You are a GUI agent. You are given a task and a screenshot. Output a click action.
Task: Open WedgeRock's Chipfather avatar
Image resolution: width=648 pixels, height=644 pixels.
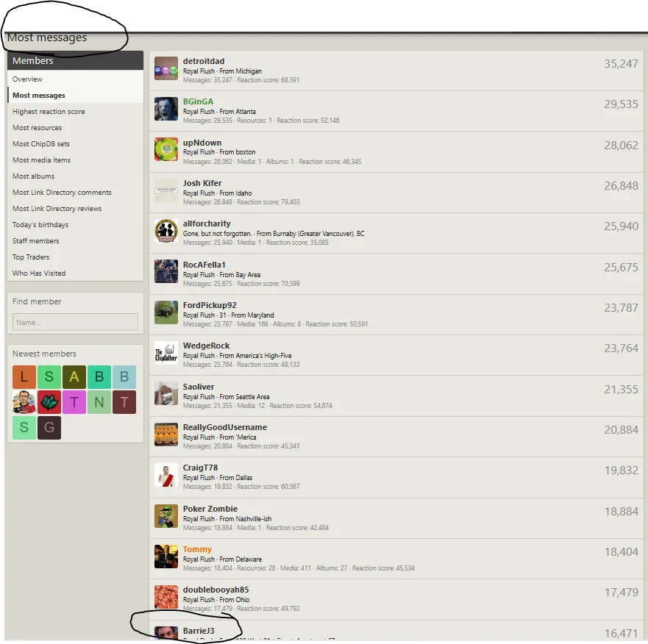[x=166, y=353]
